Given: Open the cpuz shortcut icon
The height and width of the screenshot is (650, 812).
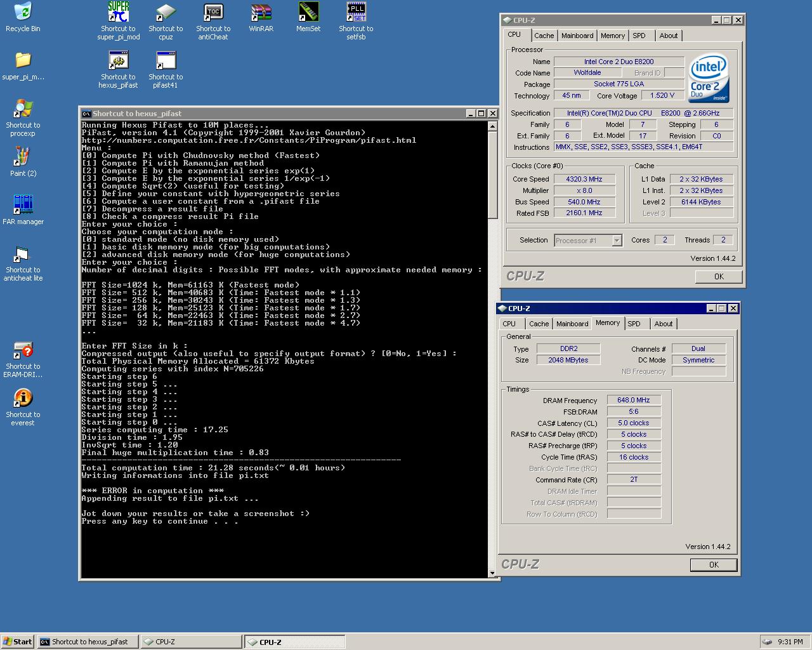Looking at the screenshot, I should coord(166,11).
